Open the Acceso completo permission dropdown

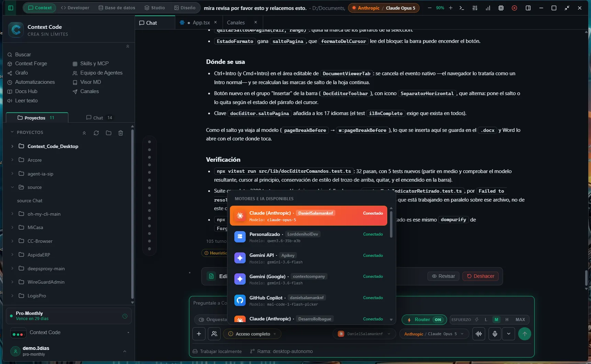click(252, 334)
